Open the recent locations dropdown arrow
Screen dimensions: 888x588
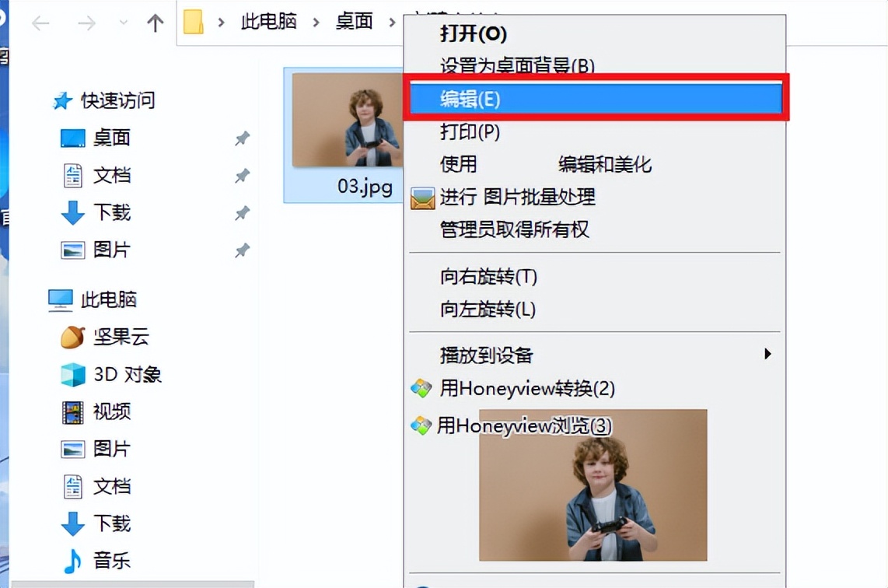pos(124,23)
